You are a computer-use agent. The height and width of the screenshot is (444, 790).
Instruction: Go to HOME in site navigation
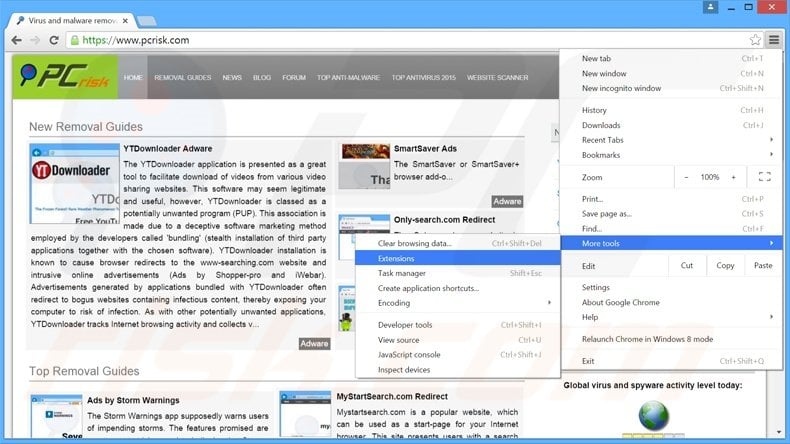(133, 78)
